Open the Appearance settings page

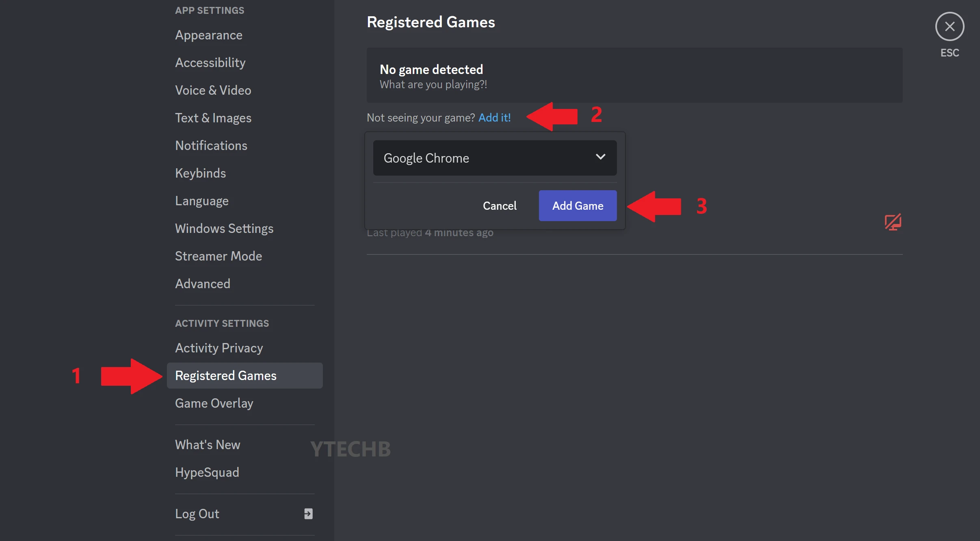(x=208, y=35)
